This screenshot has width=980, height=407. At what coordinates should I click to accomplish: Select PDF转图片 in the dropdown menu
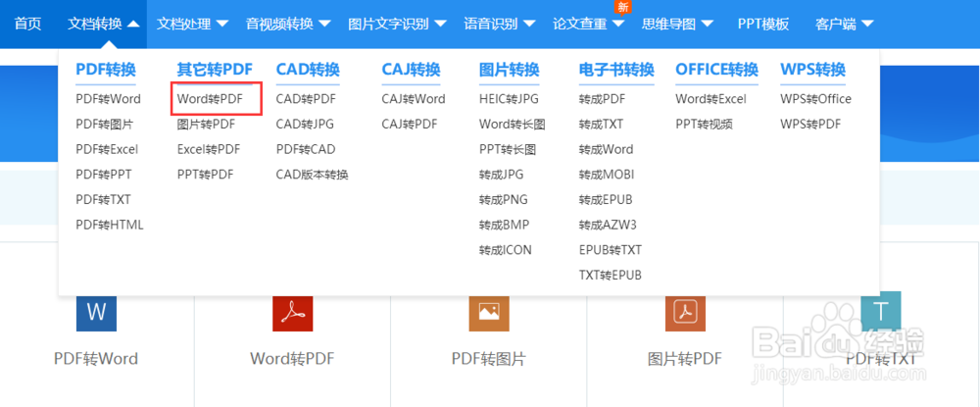pyautogui.click(x=105, y=125)
